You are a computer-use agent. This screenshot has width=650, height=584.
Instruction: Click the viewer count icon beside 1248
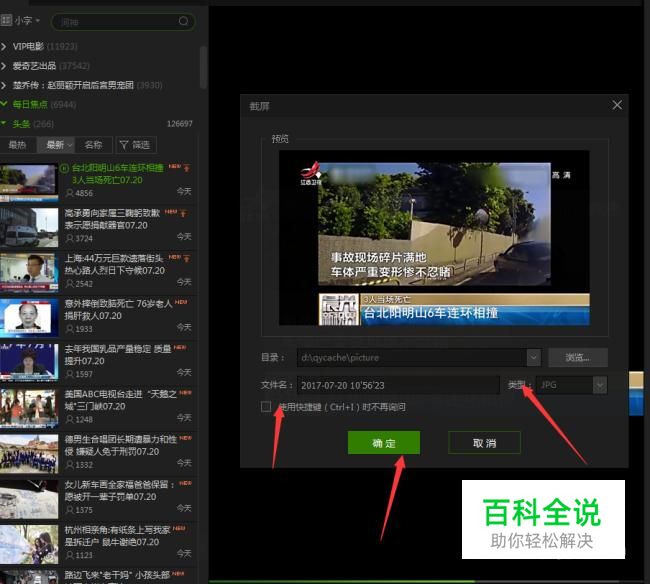tap(70, 419)
